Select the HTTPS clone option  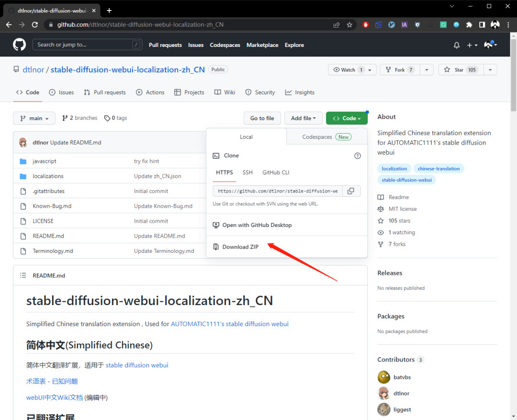[x=225, y=172]
